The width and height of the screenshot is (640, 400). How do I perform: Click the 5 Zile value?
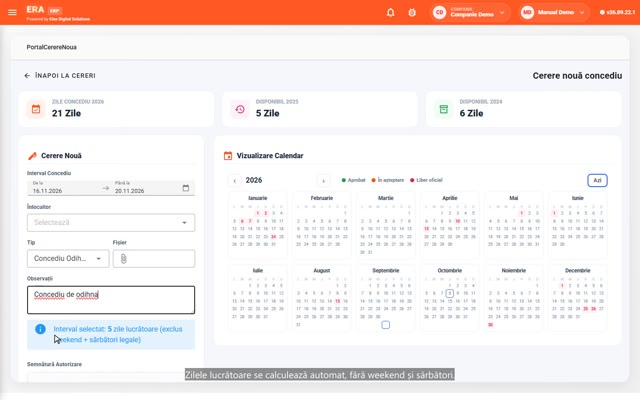point(267,113)
